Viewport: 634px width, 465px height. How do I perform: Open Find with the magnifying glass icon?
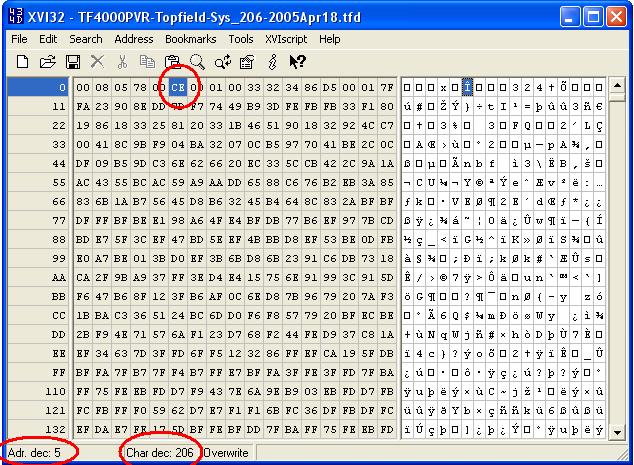pos(197,62)
